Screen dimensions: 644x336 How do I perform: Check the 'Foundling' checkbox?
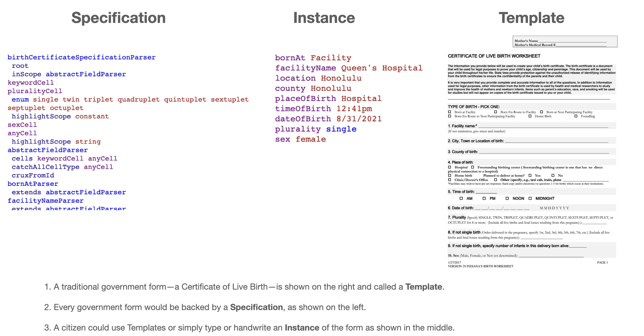pos(576,116)
